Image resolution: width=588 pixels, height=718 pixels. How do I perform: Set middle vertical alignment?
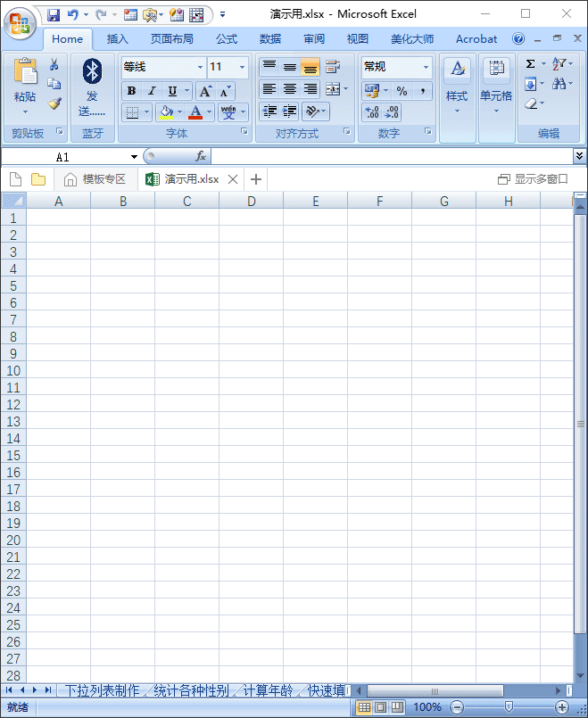289,67
